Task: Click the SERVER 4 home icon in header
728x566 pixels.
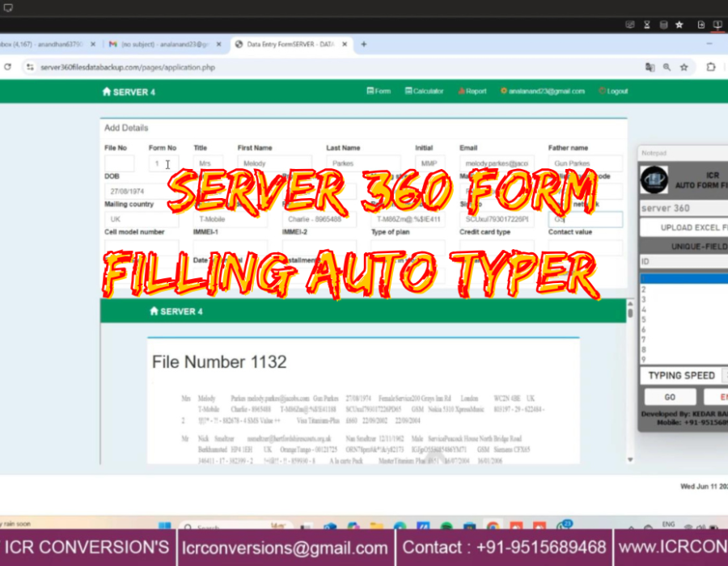Action: (x=107, y=92)
